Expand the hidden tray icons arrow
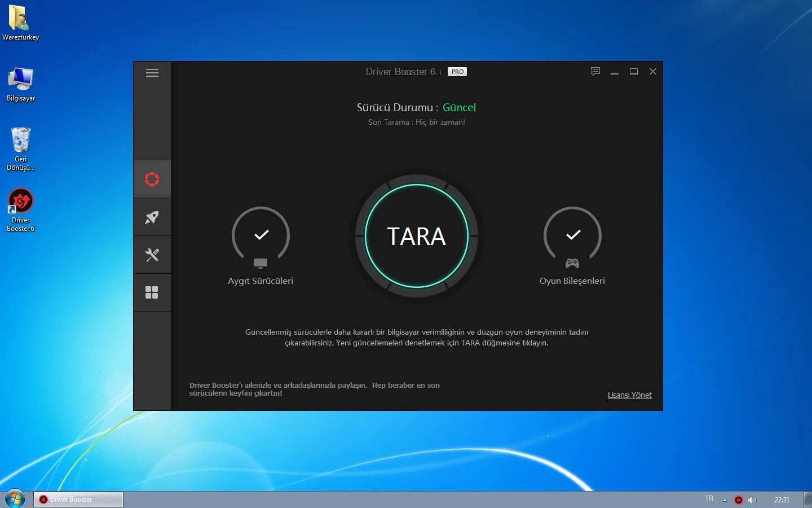812x508 pixels. 725,500
